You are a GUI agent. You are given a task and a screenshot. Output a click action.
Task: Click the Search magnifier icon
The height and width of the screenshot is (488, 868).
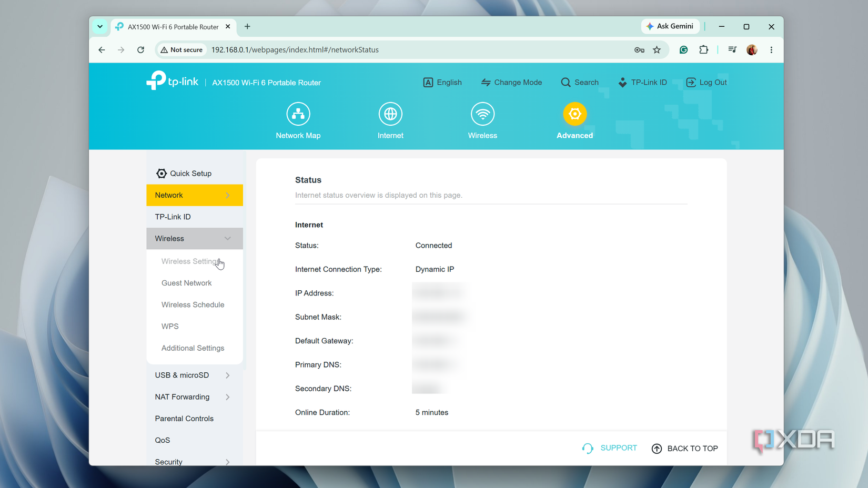[x=566, y=83]
